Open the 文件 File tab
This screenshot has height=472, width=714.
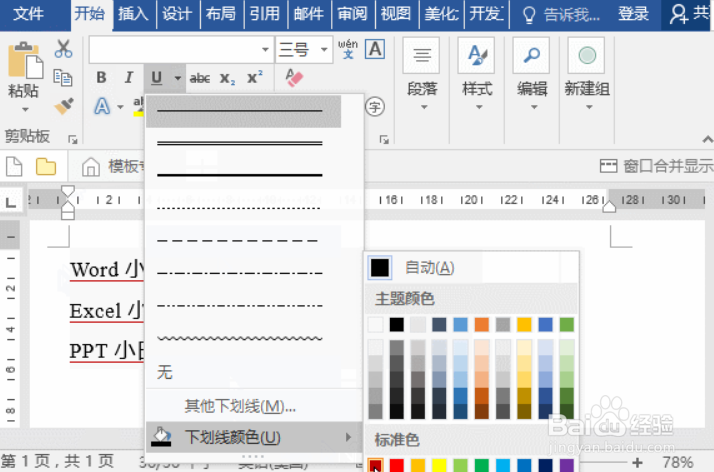click(28, 14)
